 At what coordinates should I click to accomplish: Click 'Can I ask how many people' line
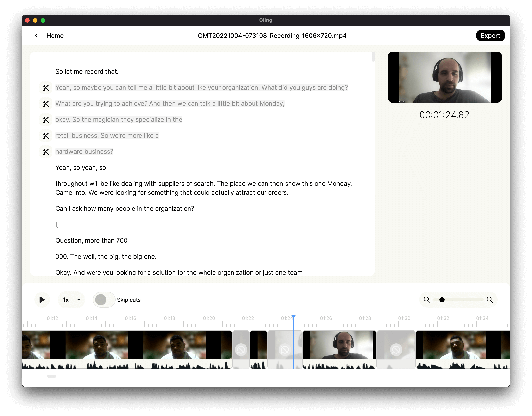pos(125,208)
